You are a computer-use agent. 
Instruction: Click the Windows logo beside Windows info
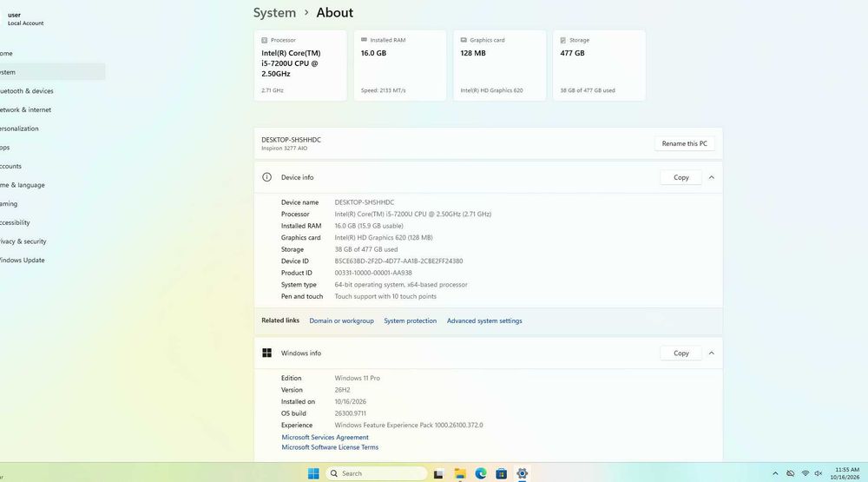[266, 353]
